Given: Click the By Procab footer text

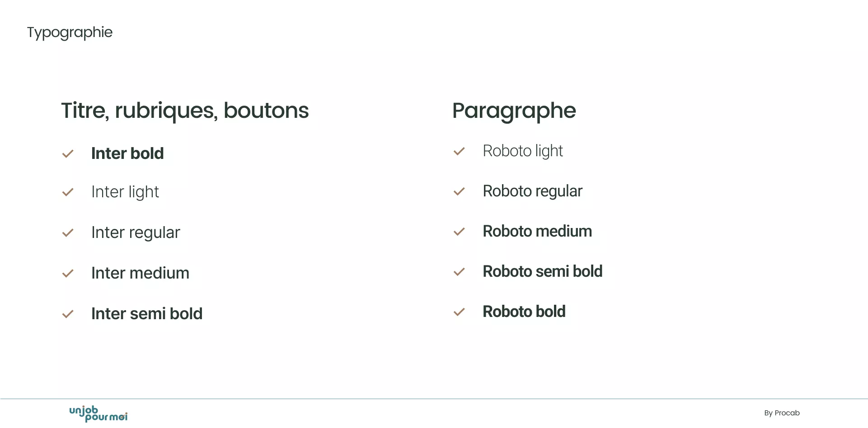Looking at the screenshot, I should click(x=782, y=413).
